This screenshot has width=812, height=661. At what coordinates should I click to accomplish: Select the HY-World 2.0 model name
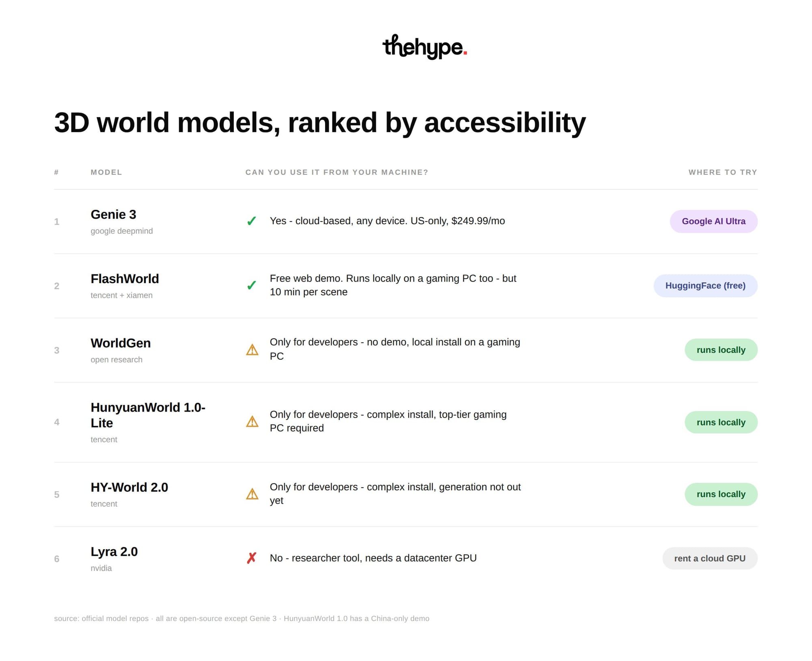coord(129,487)
